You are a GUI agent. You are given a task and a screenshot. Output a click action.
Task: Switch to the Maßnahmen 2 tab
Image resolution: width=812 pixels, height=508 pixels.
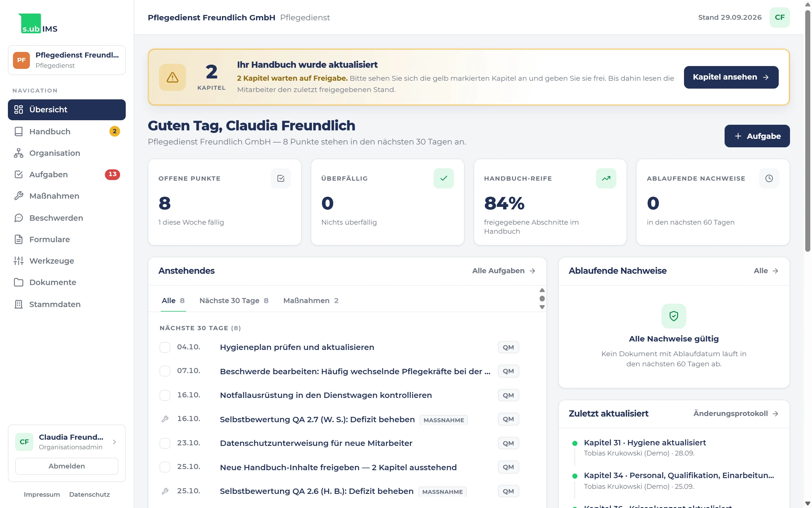point(311,300)
